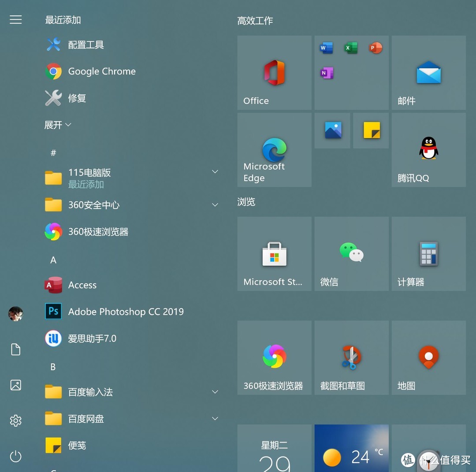Open the 截图和草图 snipping tile
This screenshot has height=472, width=476.
coord(352,357)
